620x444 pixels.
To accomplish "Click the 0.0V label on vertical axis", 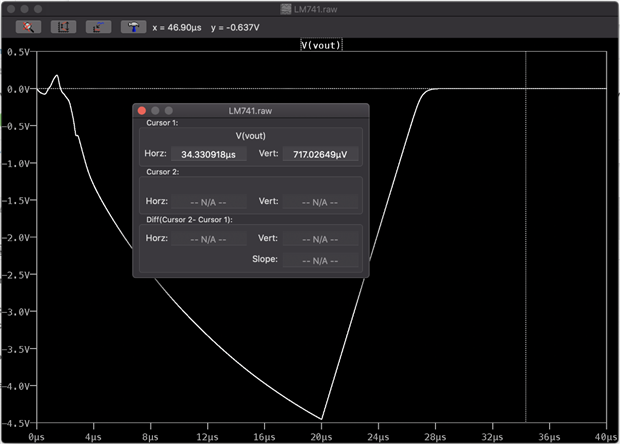I will pos(16,89).
